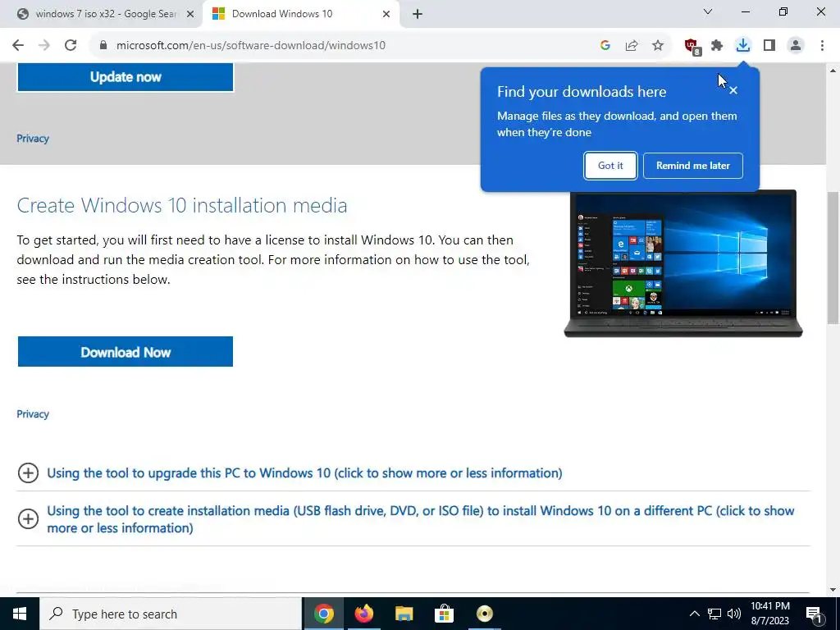Click the Chrome icon in the taskbar

[x=323, y=614]
